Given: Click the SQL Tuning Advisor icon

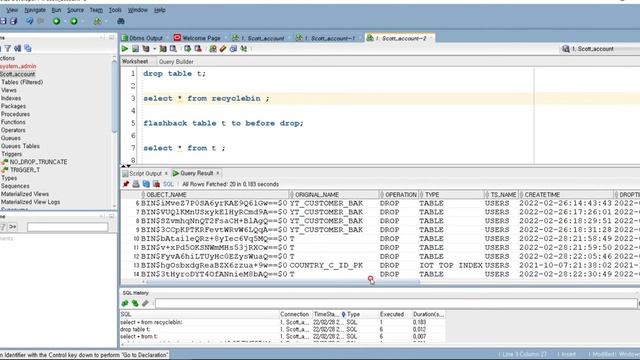Looking at the screenshot, I should [x=173, y=49].
